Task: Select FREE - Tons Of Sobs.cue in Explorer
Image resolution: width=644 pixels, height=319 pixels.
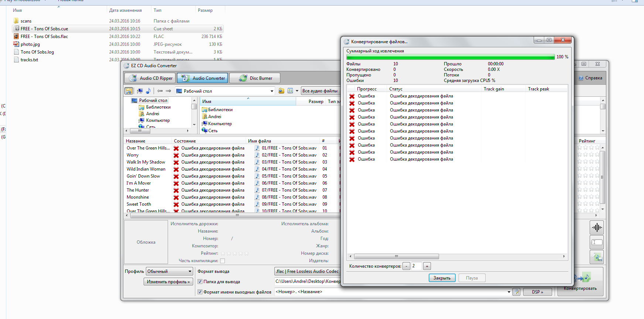Action: (x=118, y=29)
